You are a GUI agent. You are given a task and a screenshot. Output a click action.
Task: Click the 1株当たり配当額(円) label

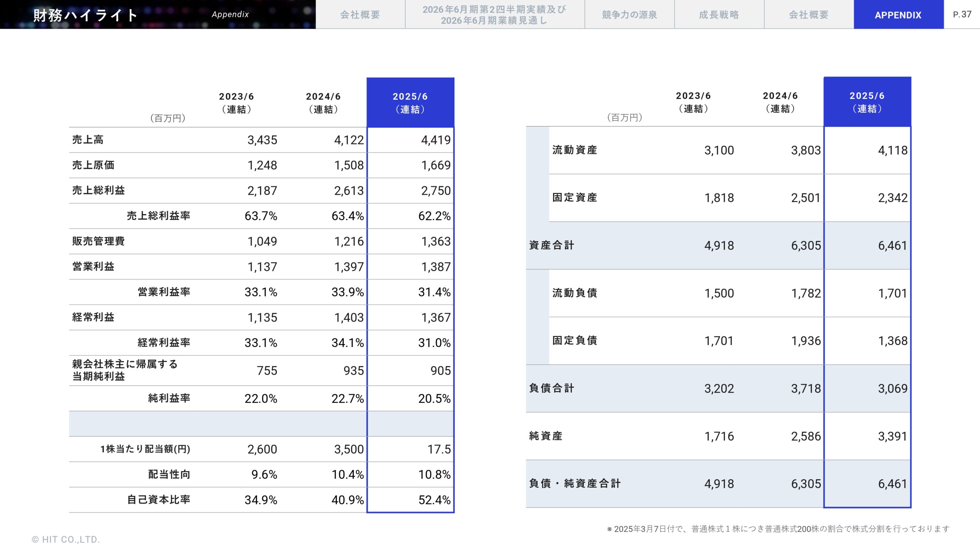point(145,449)
